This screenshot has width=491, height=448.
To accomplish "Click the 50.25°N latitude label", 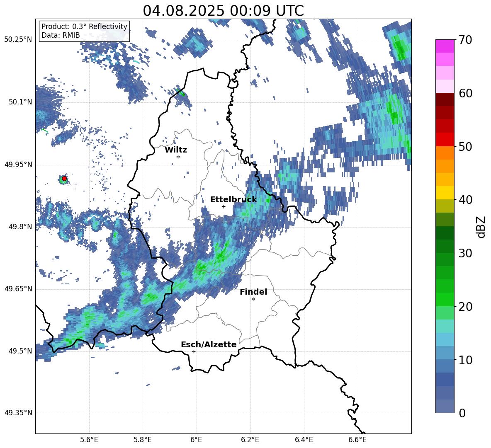I will tap(19, 40).
